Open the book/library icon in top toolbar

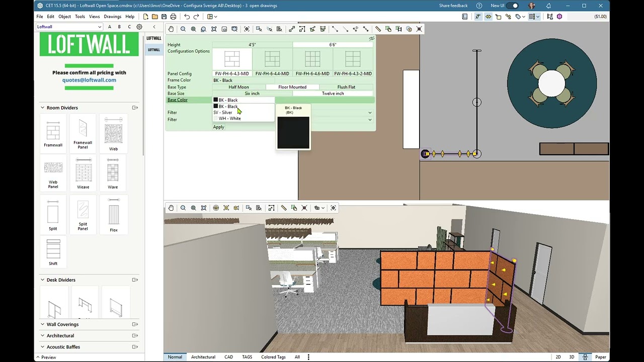pyautogui.click(x=465, y=17)
